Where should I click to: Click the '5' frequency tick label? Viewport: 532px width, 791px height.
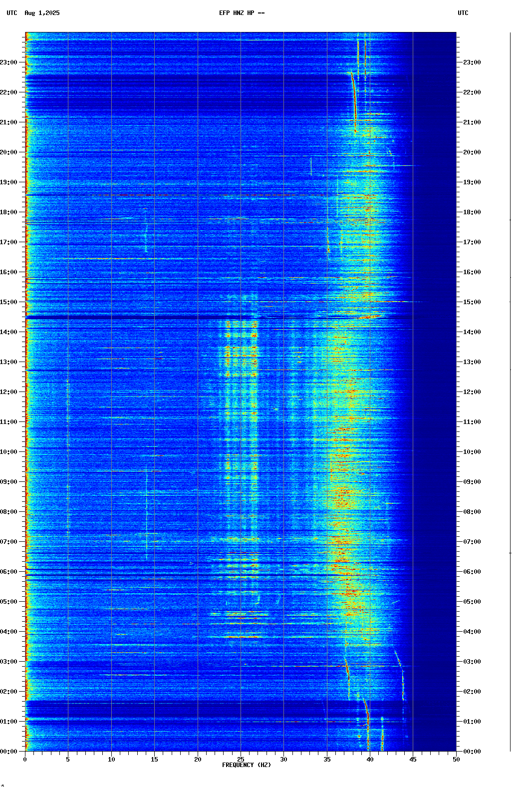pos(68,760)
